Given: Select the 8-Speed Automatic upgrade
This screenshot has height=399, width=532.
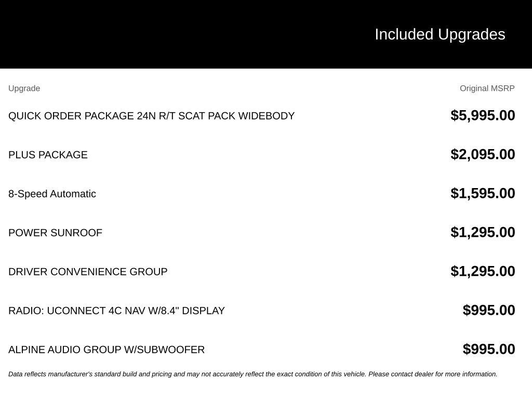Looking at the screenshot, I should [52, 194].
